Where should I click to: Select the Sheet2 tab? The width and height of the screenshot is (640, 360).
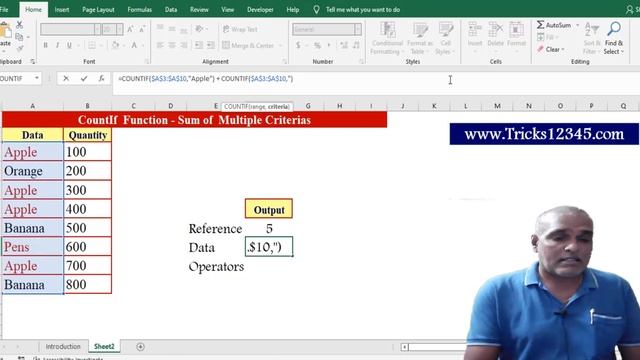click(x=104, y=347)
